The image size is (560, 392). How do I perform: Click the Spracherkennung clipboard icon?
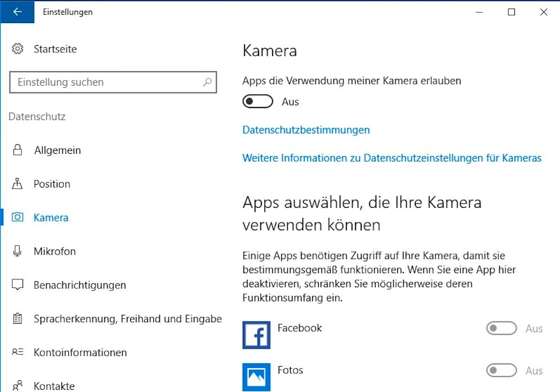point(17,318)
